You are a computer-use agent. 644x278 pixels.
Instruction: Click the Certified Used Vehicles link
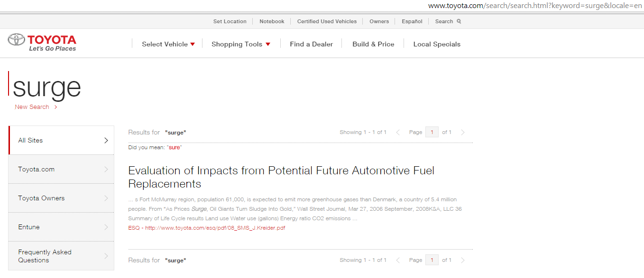coord(327,21)
